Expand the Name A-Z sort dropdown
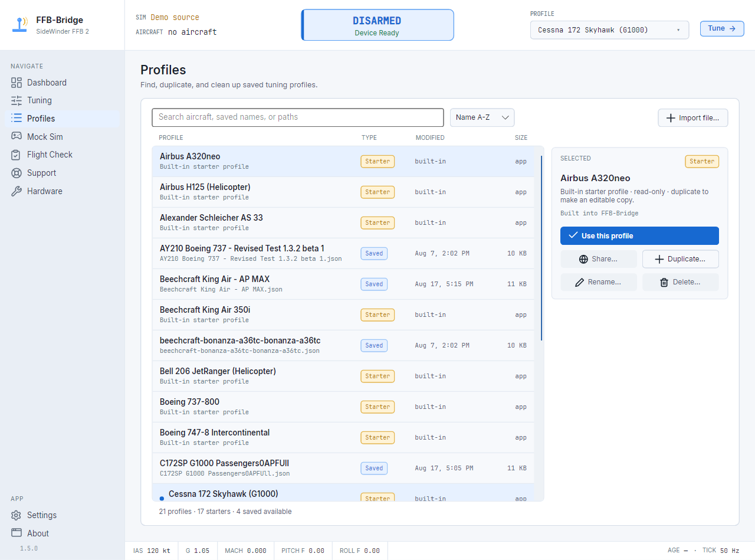755x560 pixels. pyautogui.click(x=482, y=117)
